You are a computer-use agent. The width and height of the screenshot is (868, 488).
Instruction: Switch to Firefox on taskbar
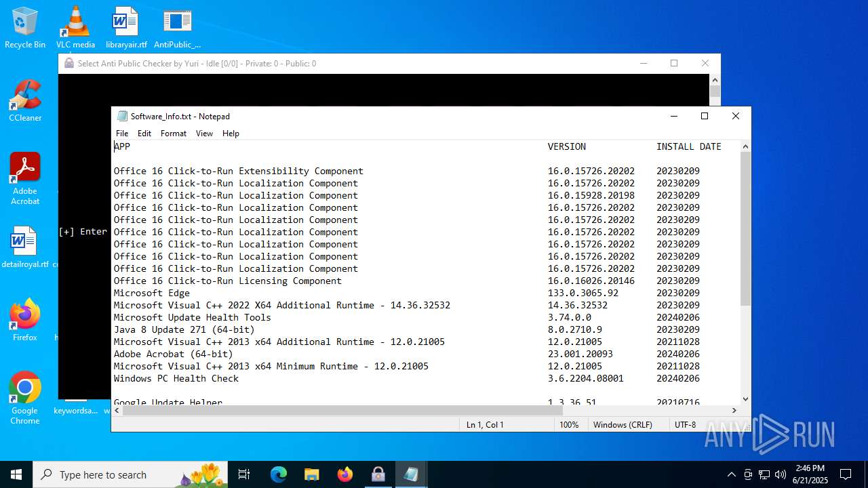point(345,474)
